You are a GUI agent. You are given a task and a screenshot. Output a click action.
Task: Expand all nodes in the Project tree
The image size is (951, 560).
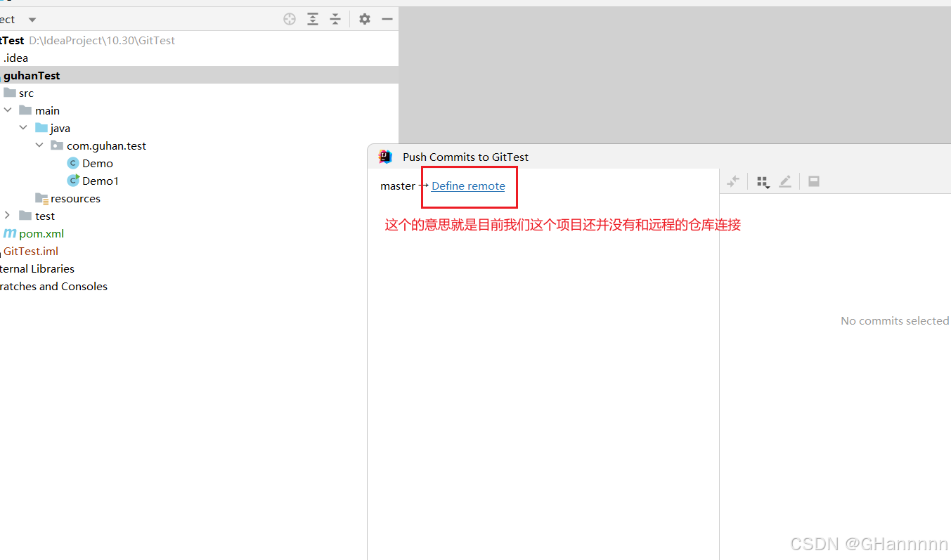click(x=313, y=19)
